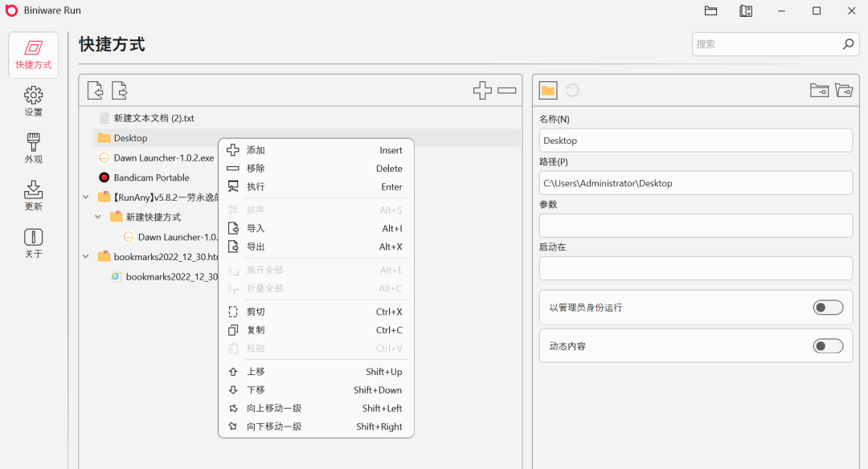Click the export file icon in the list toolbar

[119, 90]
